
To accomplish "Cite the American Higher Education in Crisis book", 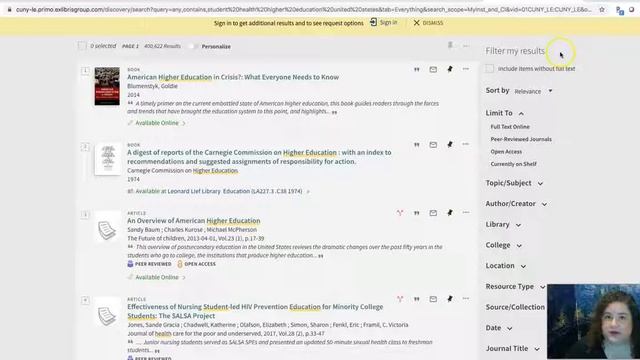I will [x=416, y=69].
